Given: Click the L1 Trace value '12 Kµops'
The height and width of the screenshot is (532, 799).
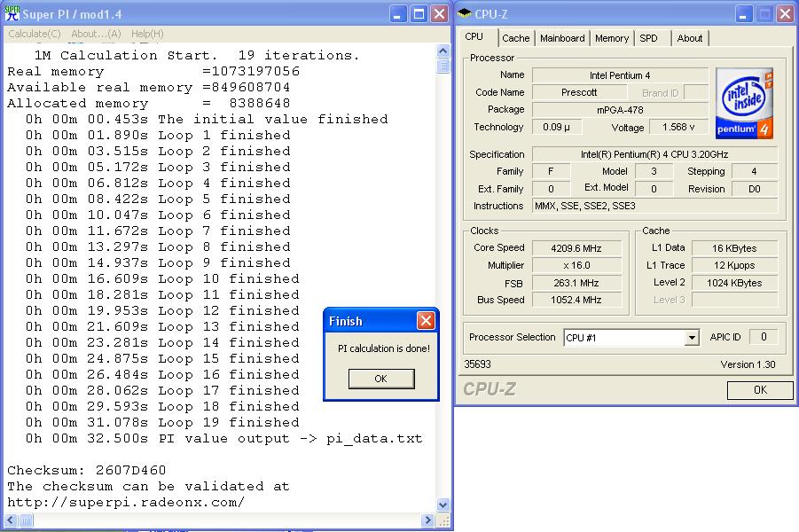Looking at the screenshot, I should (734, 265).
